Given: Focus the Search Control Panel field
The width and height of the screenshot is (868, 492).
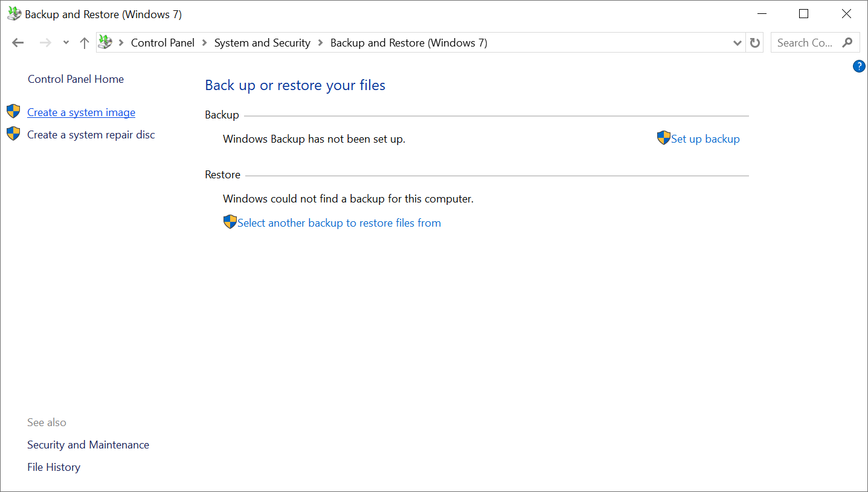Looking at the screenshot, I should point(805,43).
